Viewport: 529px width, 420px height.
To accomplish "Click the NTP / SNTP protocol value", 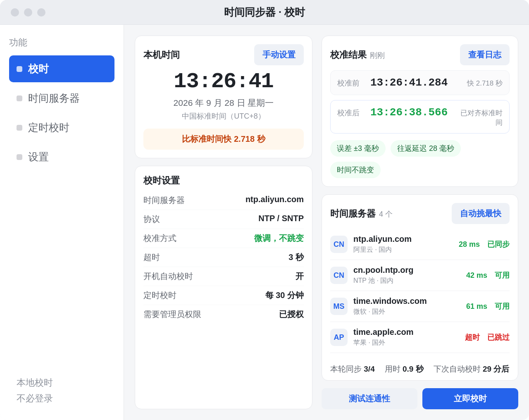I will tap(281, 218).
